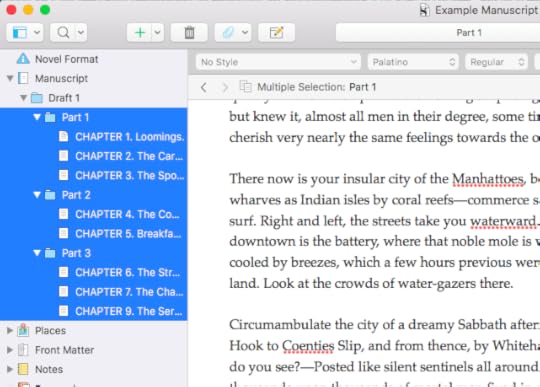
Task: Select CHAPTER 2. The Car... row
Action: point(94,156)
